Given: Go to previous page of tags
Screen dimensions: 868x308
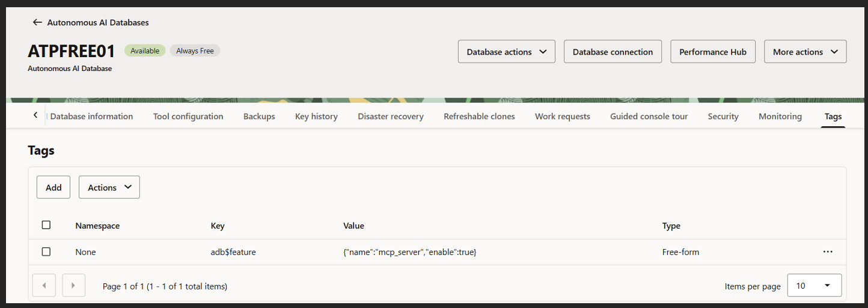Looking at the screenshot, I should 44,286.
